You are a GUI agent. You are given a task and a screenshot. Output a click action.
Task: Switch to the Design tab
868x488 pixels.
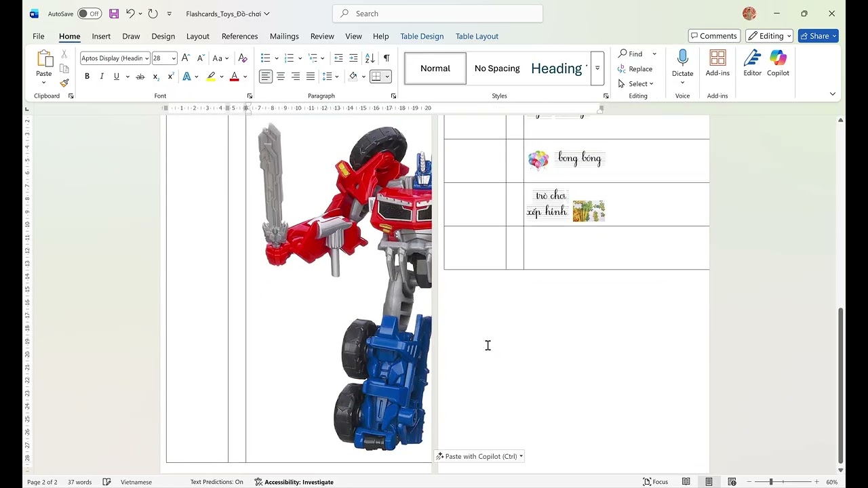click(x=163, y=36)
